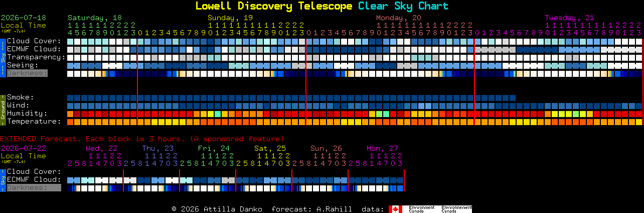Click the Darkness label below Seeing

[x=27, y=73]
